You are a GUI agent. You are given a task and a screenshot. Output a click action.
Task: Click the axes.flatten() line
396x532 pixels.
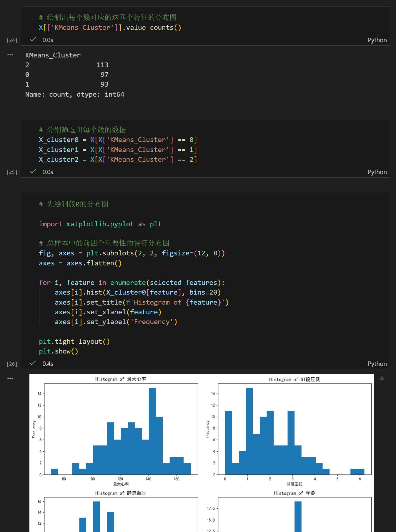click(80, 263)
